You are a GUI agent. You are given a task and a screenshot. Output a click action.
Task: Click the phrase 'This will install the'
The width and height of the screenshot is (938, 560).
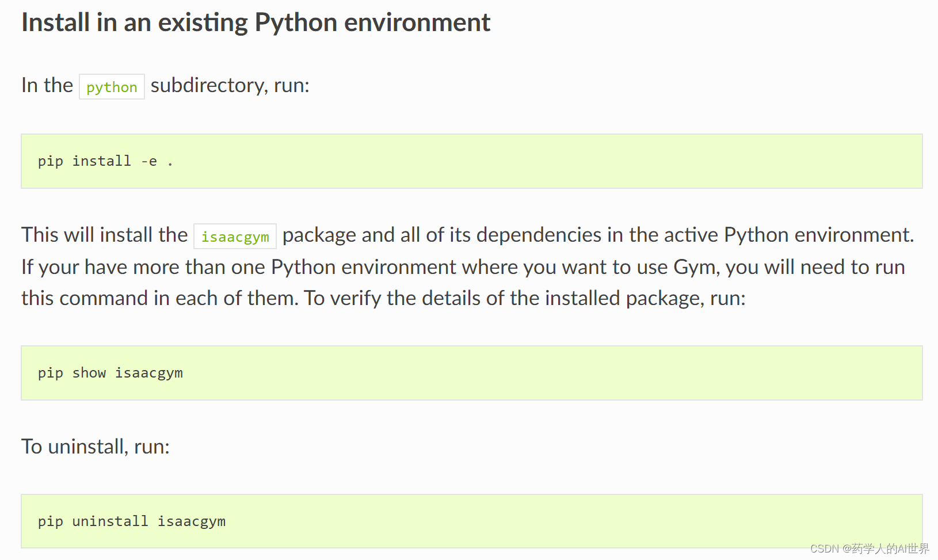[104, 235]
